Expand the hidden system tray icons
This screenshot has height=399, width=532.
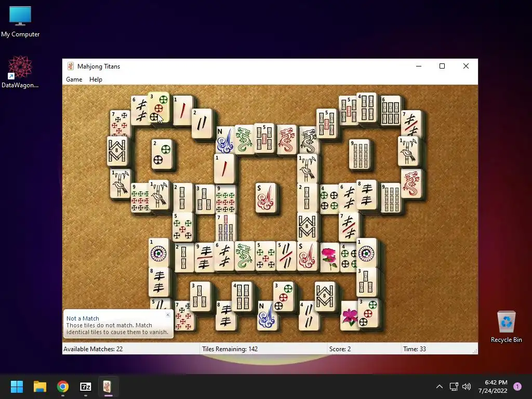point(440,387)
